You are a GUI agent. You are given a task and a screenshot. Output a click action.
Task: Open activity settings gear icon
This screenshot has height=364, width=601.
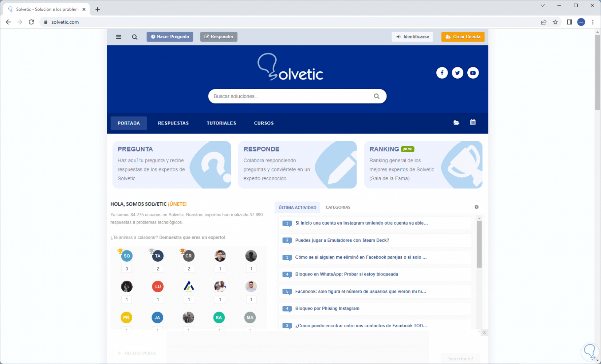[x=476, y=207]
